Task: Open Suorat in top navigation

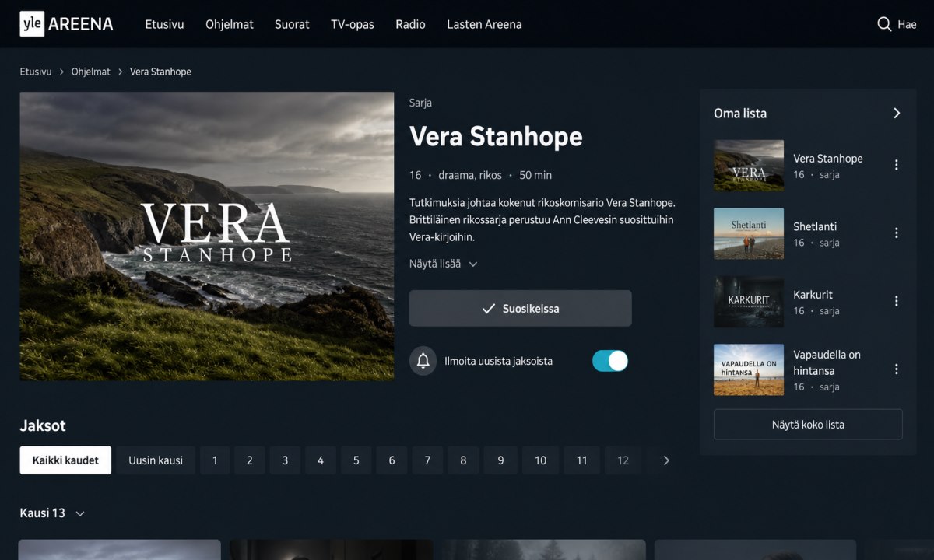Action: [x=292, y=24]
